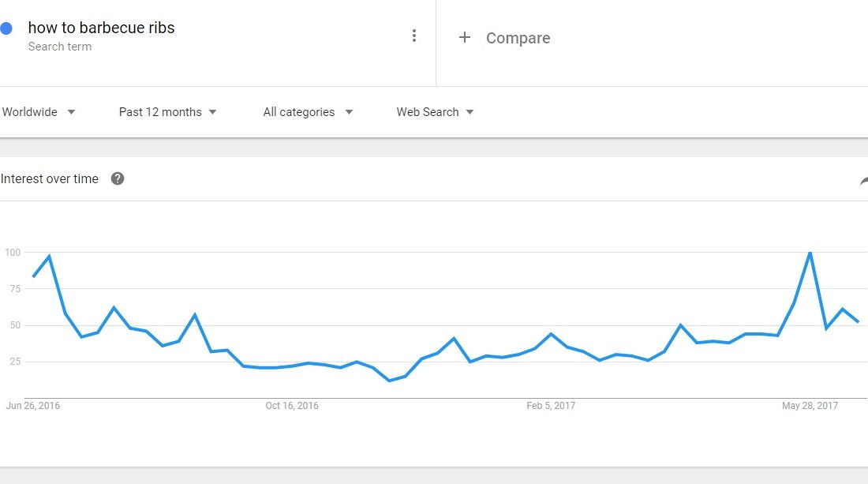Viewport: 868px width, 484px height.
Task: Click the Web Search dropdown arrow
Action: pyautogui.click(x=470, y=112)
